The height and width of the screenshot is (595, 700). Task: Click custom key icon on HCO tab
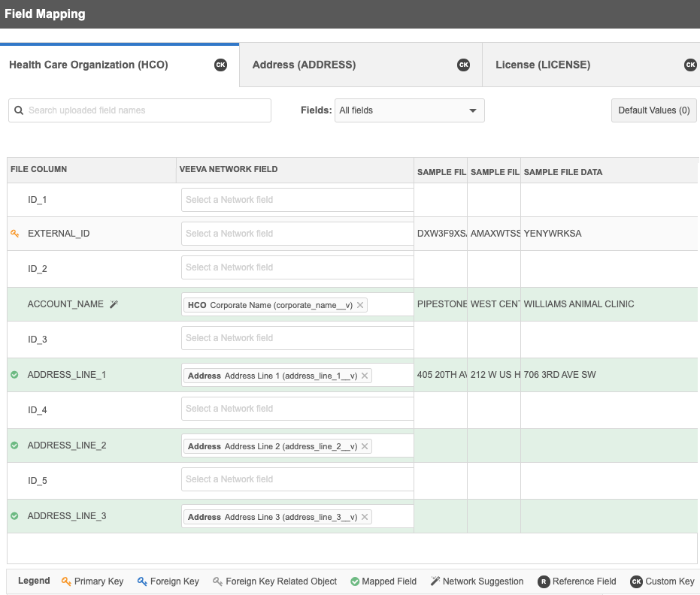tap(220, 65)
